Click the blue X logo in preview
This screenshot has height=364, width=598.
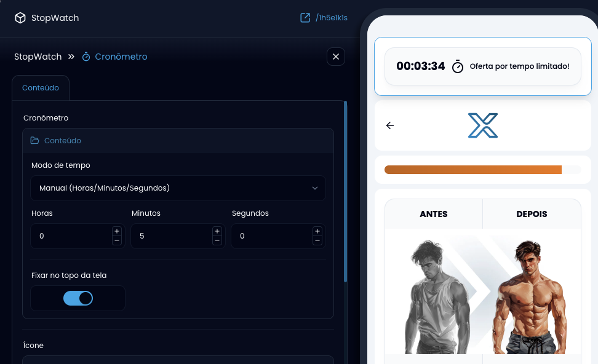[483, 125]
